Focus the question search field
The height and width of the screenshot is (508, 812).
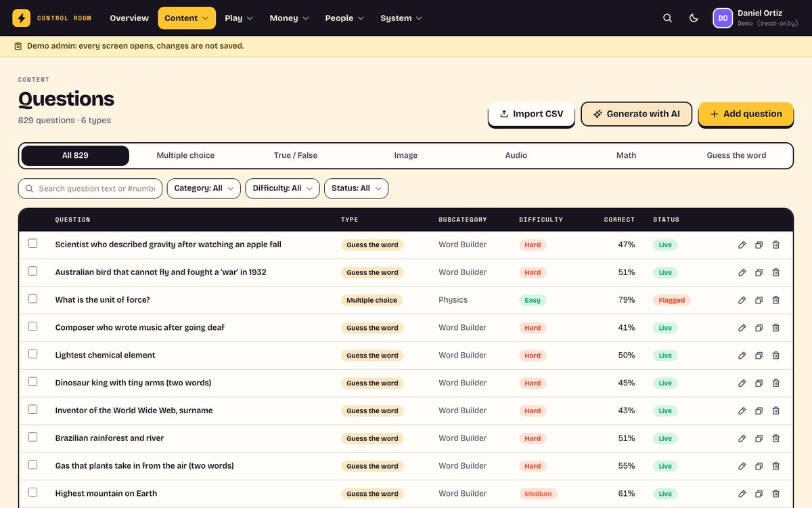coord(90,188)
